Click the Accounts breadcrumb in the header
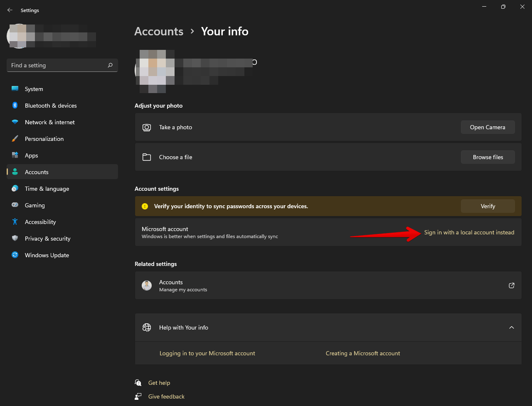 159,32
